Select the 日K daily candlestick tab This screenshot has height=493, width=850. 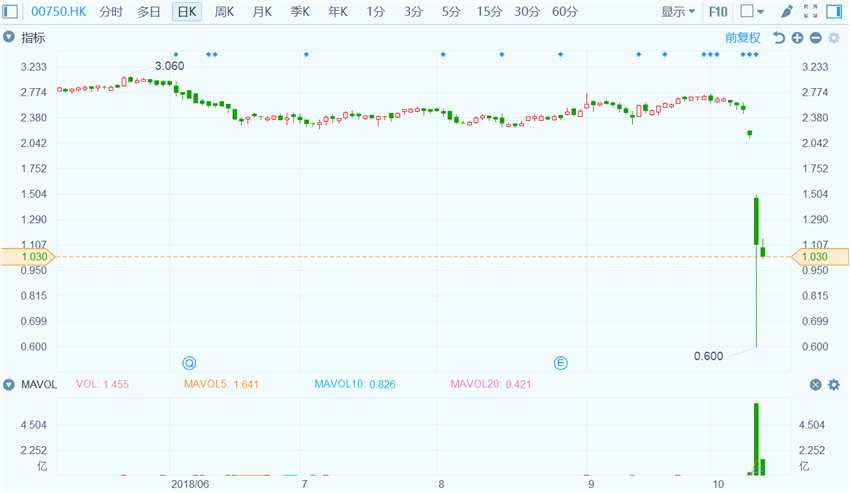pyautogui.click(x=187, y=11)
